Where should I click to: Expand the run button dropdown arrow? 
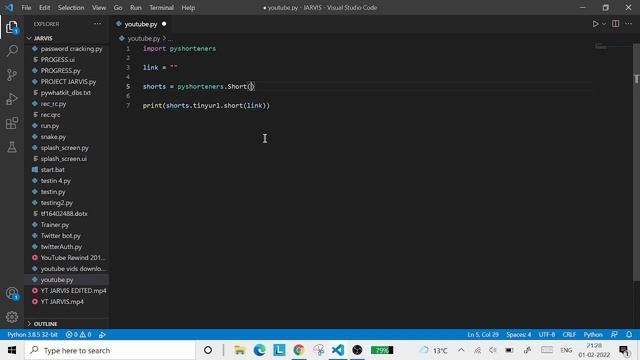[x=604, y=24]
